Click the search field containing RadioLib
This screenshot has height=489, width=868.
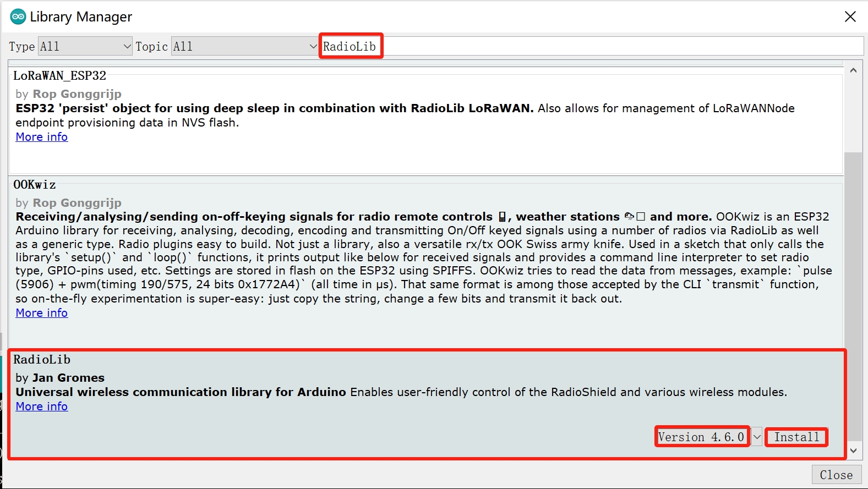pyautogui.click(x=592, y=46)
